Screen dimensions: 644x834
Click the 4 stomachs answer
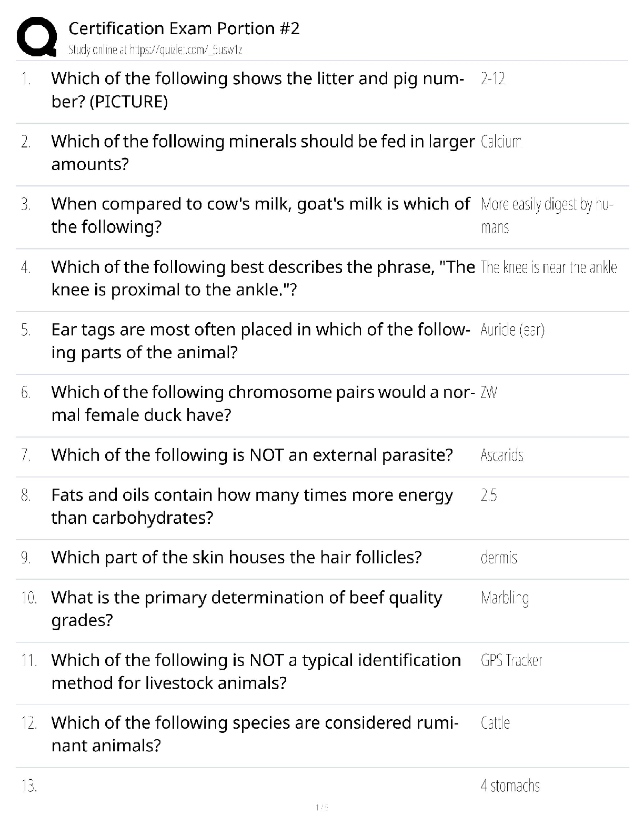click(x=510, y=786)
